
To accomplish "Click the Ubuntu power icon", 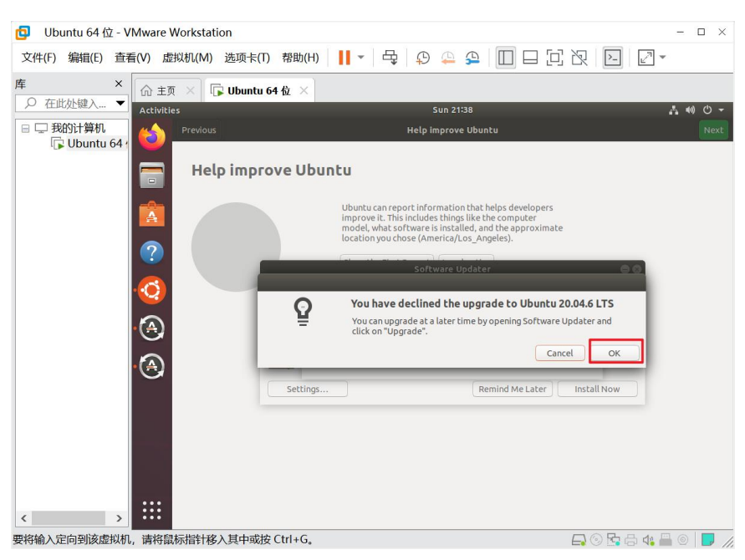I will point(707,110).
